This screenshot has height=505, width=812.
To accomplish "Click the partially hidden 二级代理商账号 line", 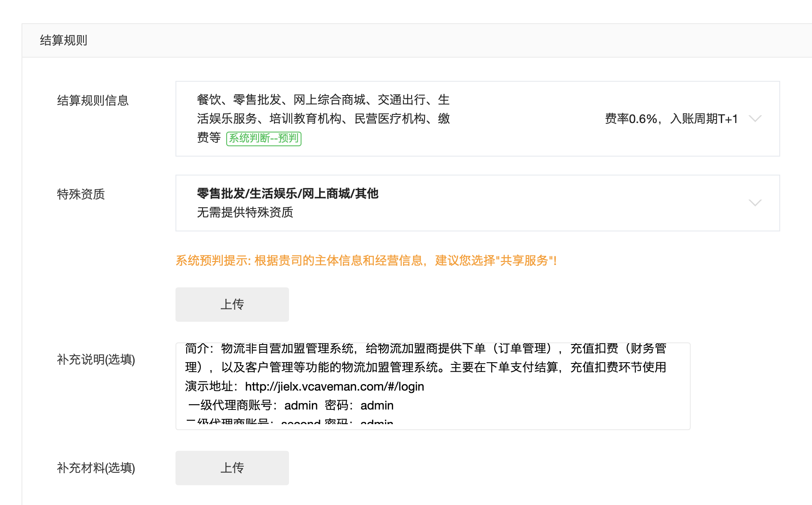I will pyautogui.click(x=290, y=422).
